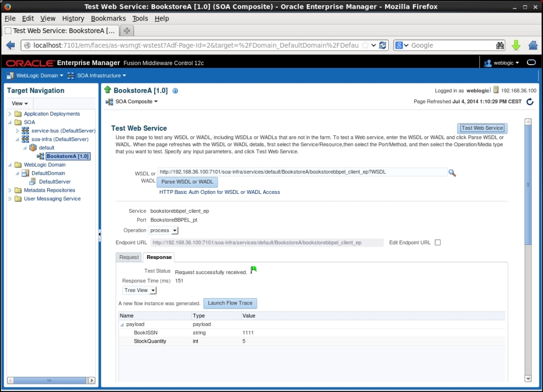Select BookstoreA [1.0] in navigation tree
Image resolution: width=543 pixels, height=392 pixels.
click(x=67, y=156)
